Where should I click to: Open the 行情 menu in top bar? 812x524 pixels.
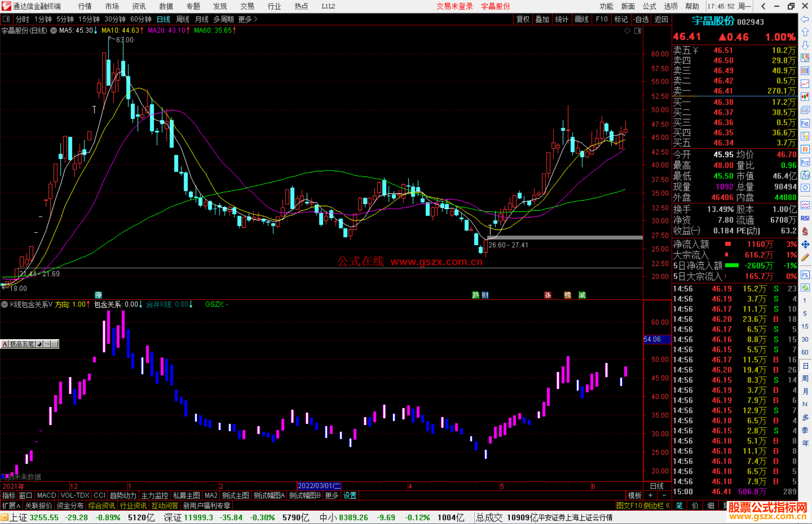point(85,6)
